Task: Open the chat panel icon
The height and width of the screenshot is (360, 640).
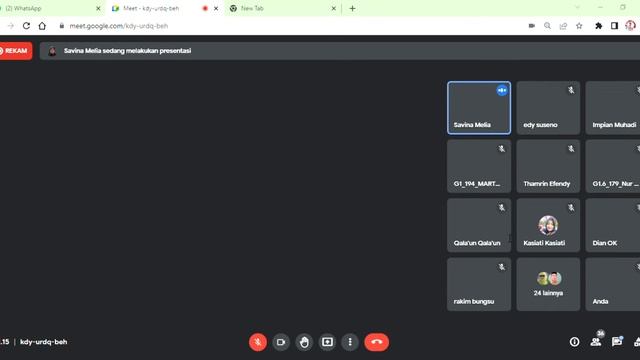Action: (x=617, y=342)
